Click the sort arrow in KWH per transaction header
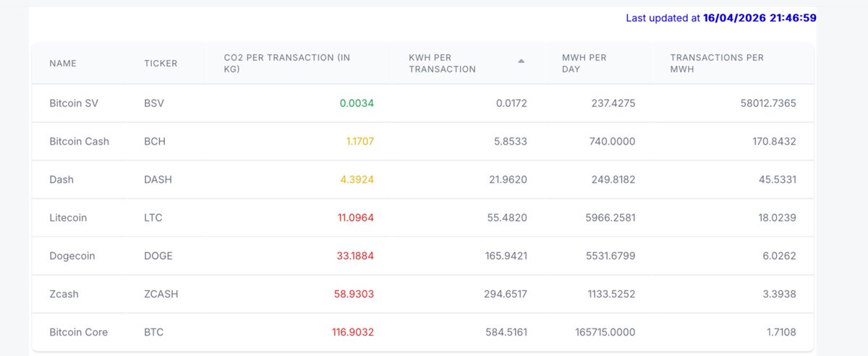 point(521,61)
